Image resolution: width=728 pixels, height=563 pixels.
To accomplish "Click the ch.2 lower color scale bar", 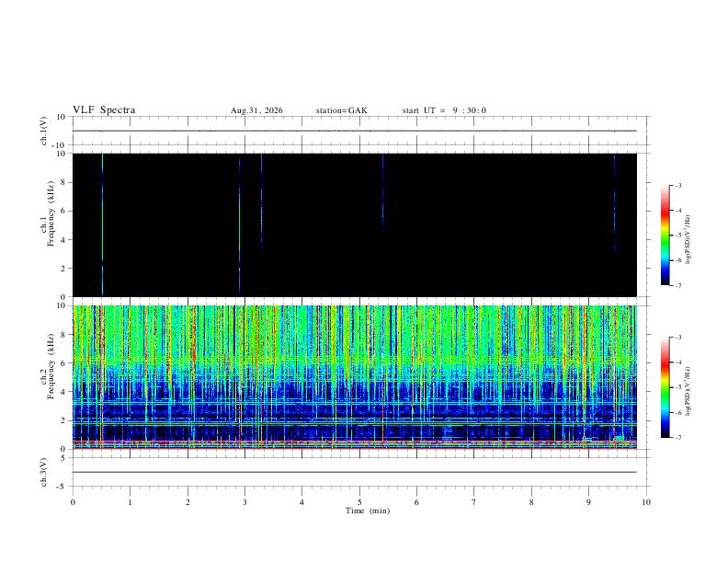I will point(665,387).
